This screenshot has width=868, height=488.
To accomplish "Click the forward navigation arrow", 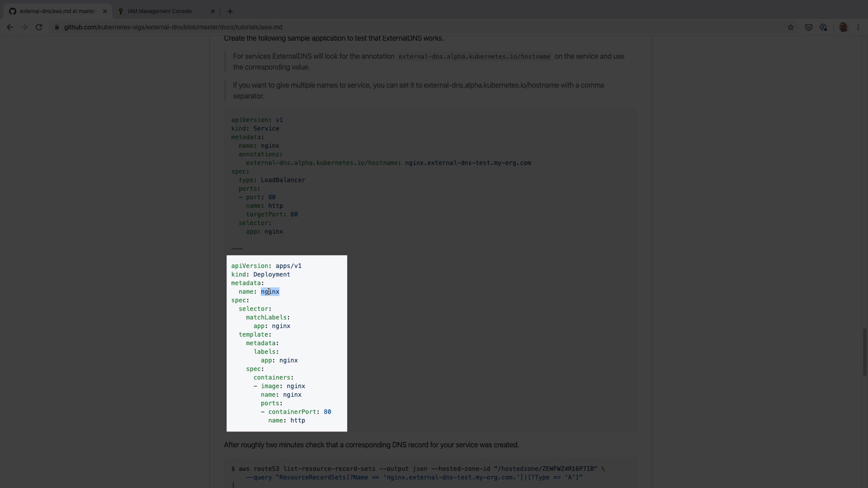I will tap(24, 27).
